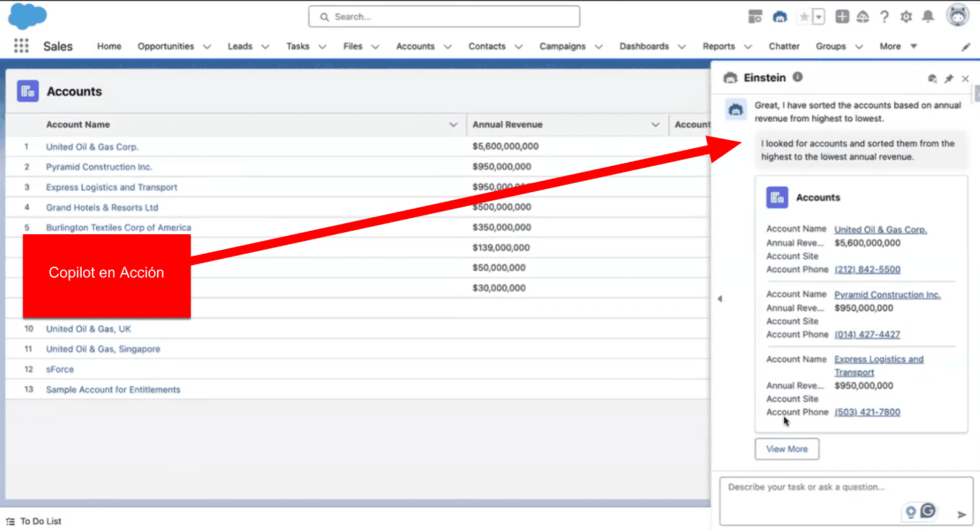
Task: Open the Annual Revenue column menu chevron
Action: [x=655, y=125]
